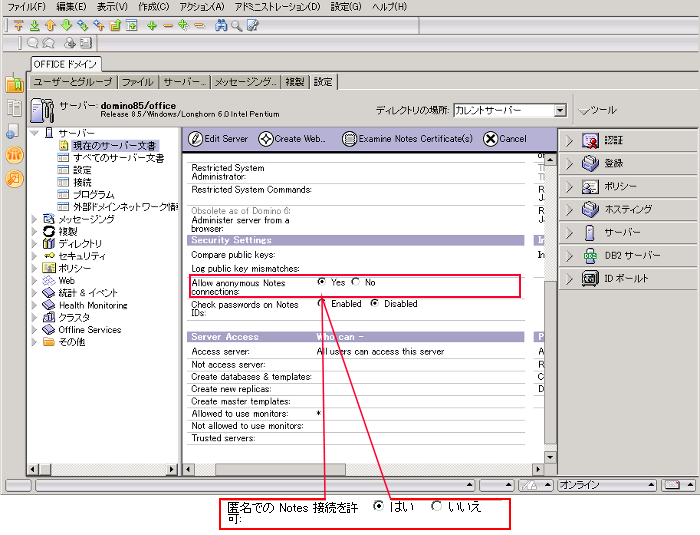Open the Health Monitoring tree node

click(x=92, y=305)
